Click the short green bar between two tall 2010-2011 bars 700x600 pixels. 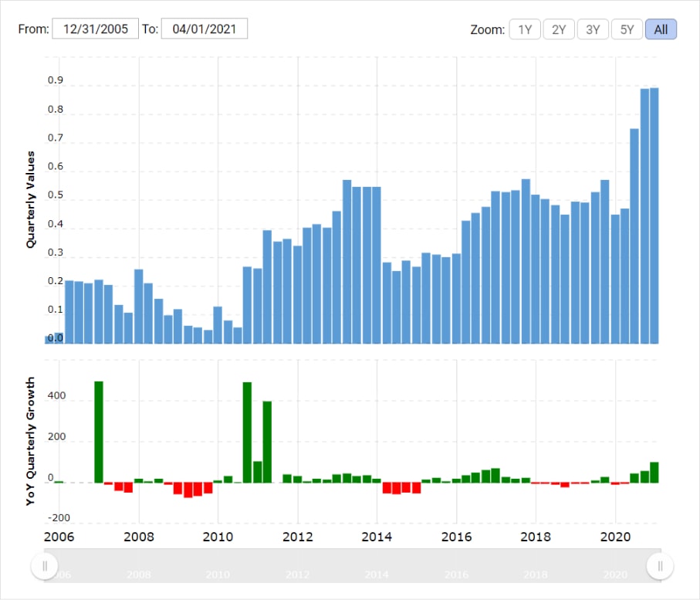click(x=258, y=472)
